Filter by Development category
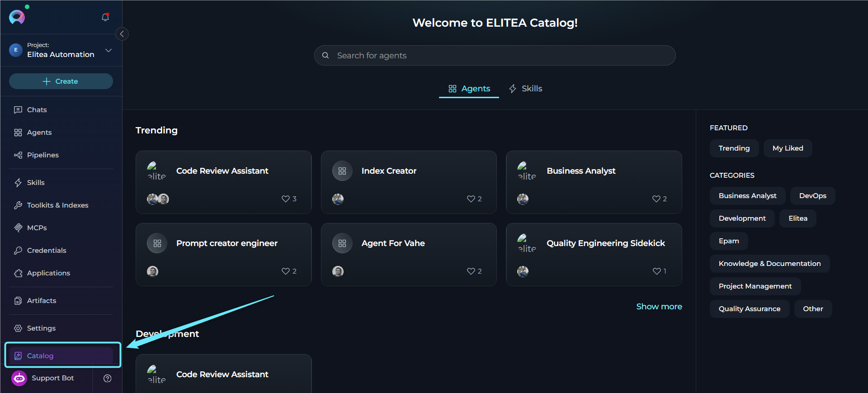Viewport: 868px width, 393px height. pos(742,218)
